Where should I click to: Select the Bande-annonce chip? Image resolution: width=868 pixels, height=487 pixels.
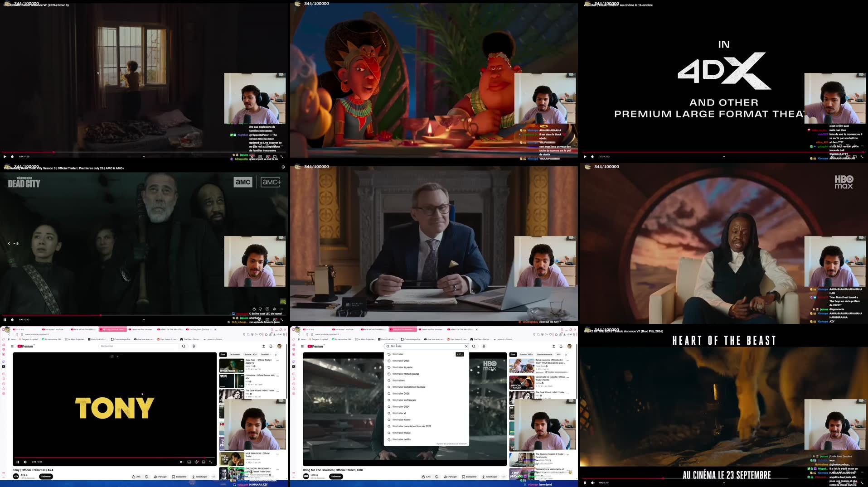[544, 355]
